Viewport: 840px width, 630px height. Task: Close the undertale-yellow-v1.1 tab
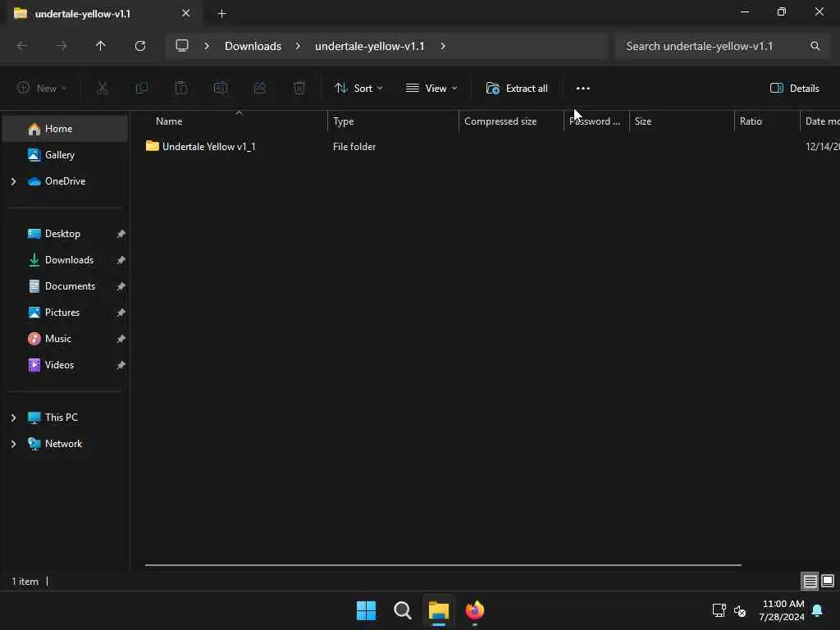(x=186, y=13)
